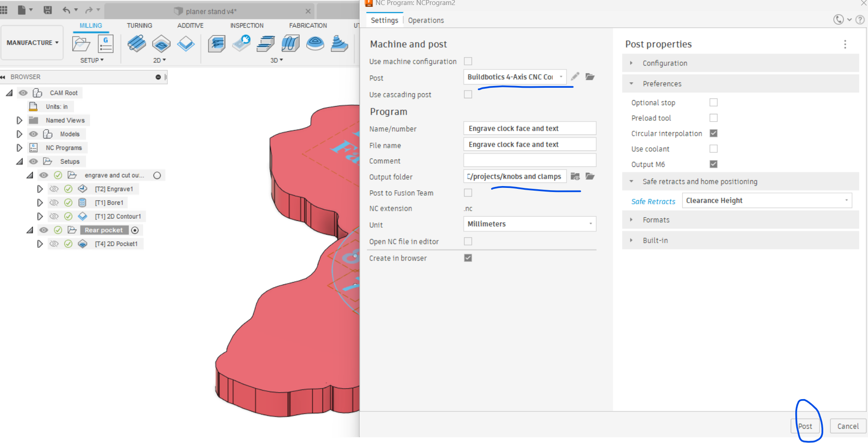Open the INSPECTION ribbon tab

tap(247, 26)
